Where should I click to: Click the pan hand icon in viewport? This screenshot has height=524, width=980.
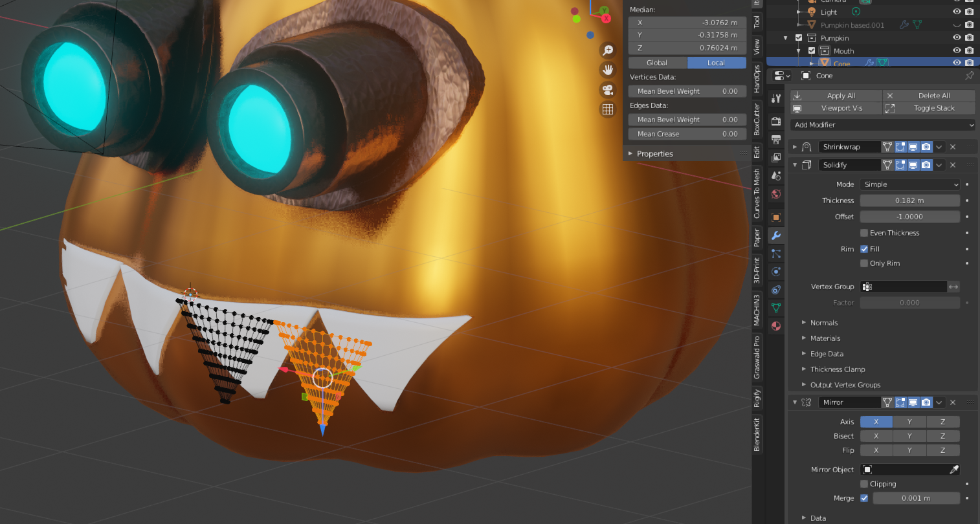608,69
